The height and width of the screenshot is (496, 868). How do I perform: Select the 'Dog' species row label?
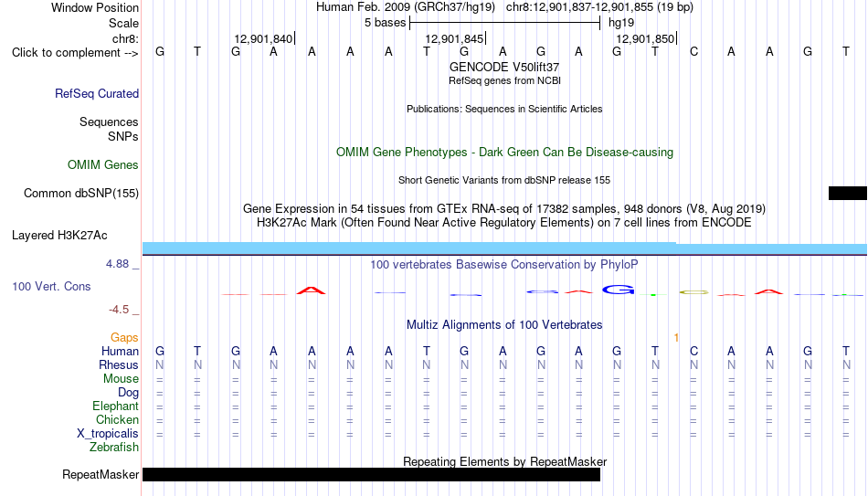coord(129,393)
